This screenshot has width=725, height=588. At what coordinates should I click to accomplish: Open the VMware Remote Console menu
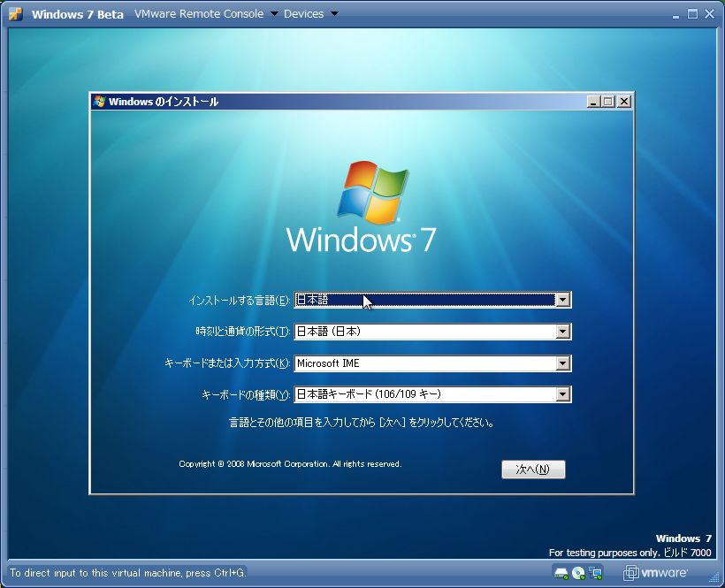point(206,14)
